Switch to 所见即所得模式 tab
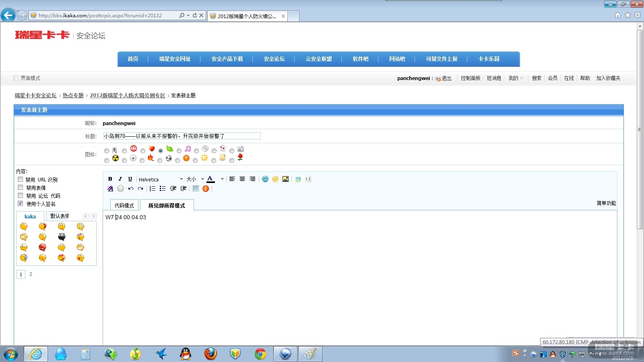 [x=167, y=205]
